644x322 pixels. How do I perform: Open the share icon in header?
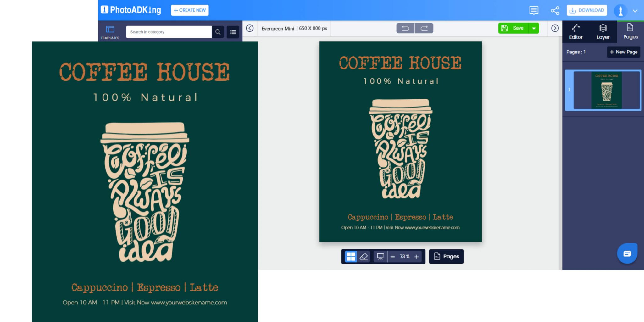point(555,10)
